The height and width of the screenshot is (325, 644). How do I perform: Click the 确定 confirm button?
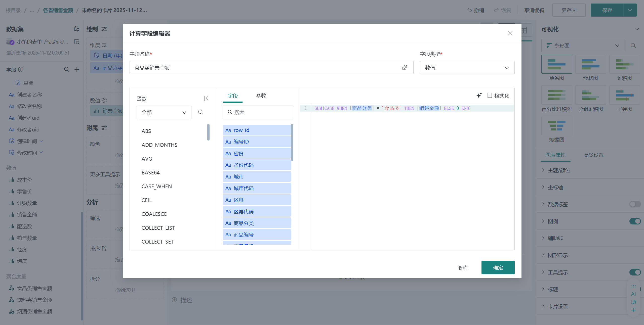[x=498, y=268]
